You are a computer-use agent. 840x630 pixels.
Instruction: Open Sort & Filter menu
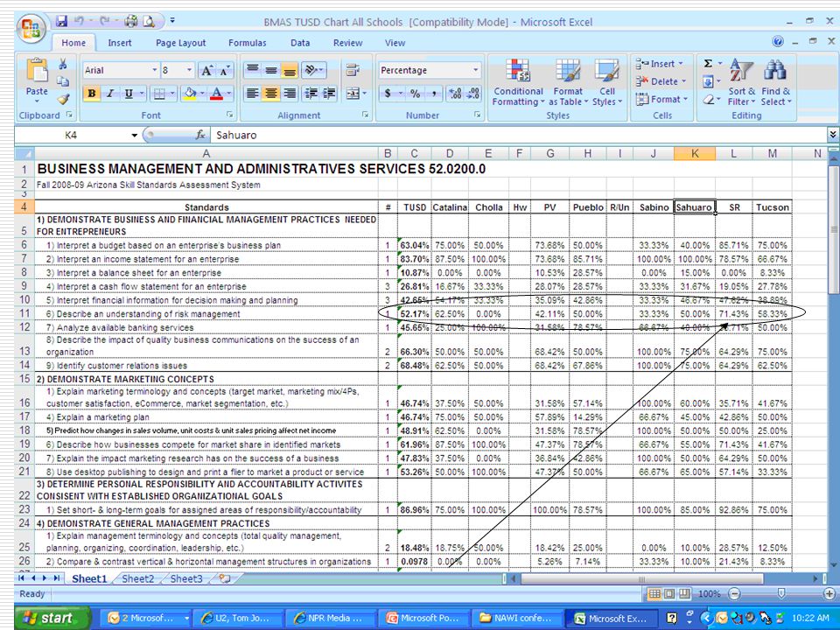(x=741, y=82)
